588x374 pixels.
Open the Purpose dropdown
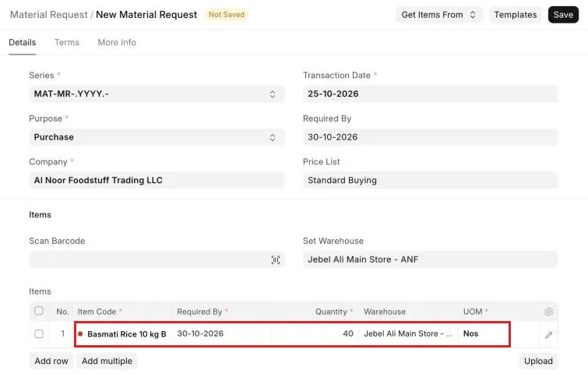coord(157,137)
